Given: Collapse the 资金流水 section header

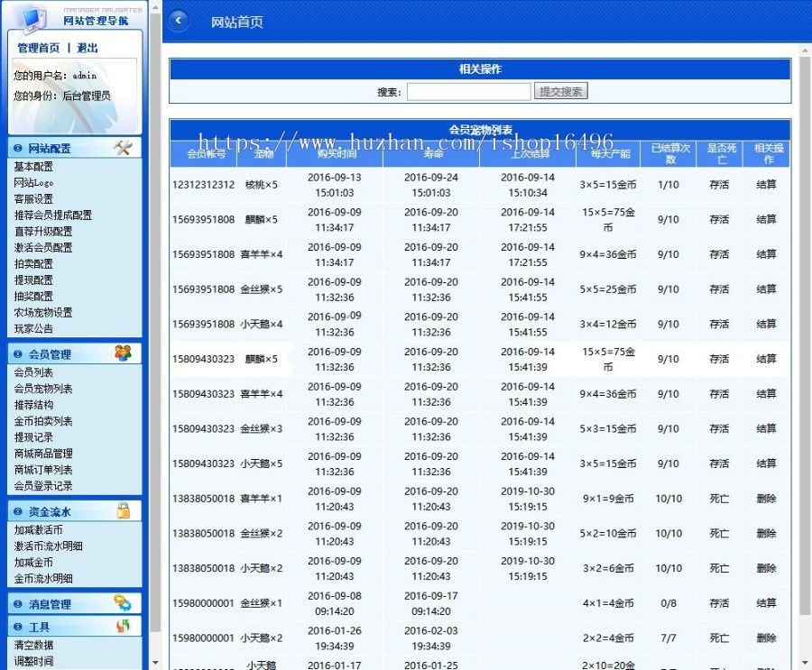Looking at the screenshot, I should 75,511.
